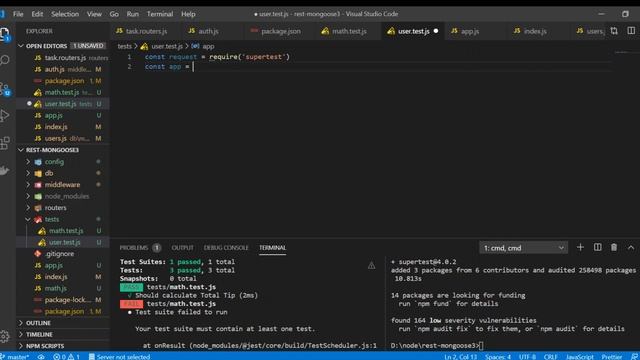
Task: Click the Prettier status bar item
Action: point(611,357)
